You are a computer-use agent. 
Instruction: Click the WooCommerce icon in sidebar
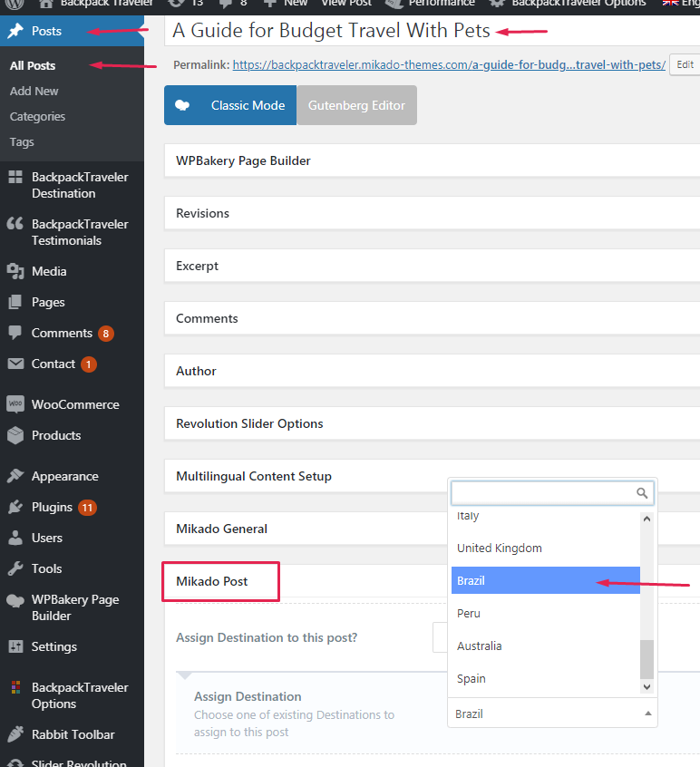click(15, 404)
